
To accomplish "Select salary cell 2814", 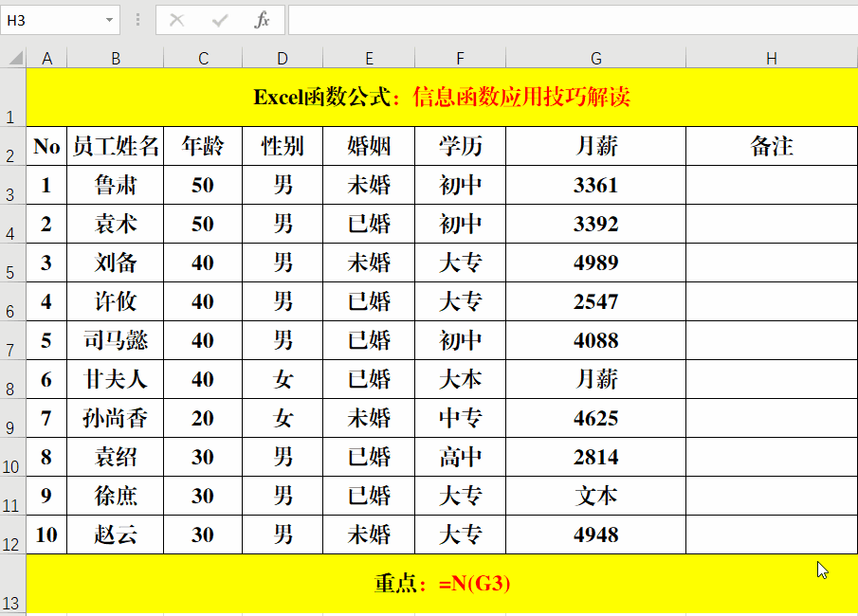I will (x=596, y=457).
